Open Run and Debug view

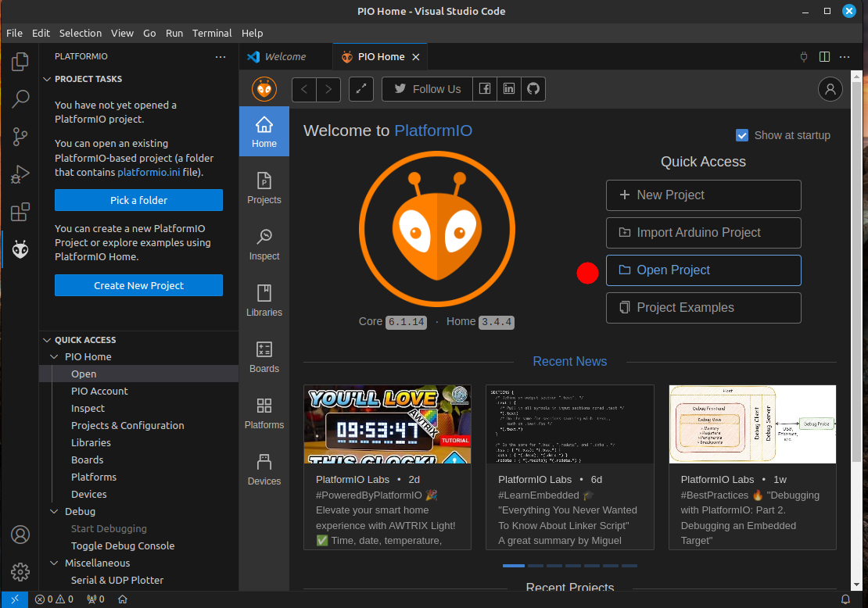[x=20, y=174]
